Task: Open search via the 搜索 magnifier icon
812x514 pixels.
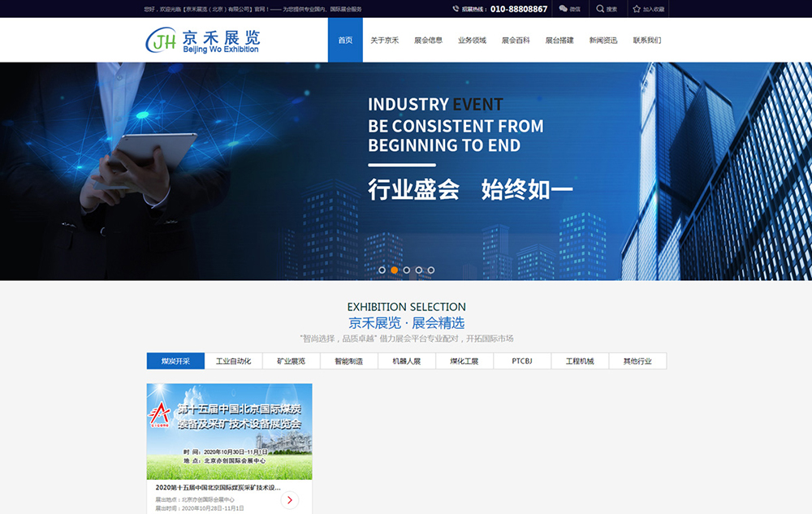Action: (x=600, y=9)
